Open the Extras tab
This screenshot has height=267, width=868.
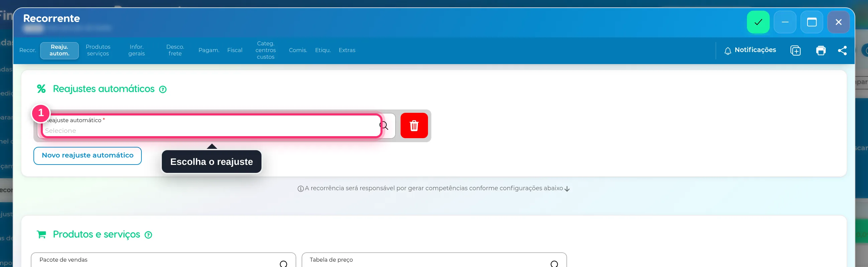(347, 50)
